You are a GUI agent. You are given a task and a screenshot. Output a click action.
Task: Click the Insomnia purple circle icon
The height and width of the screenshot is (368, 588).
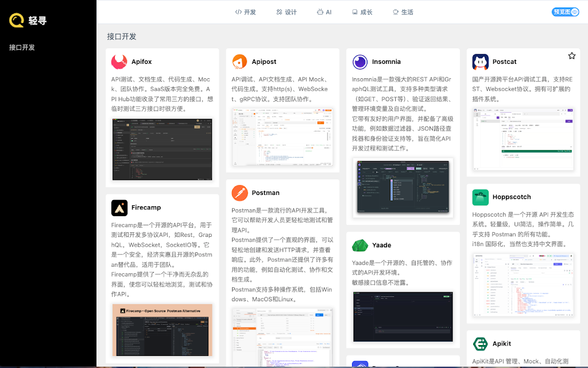click(x=360, y=62)
